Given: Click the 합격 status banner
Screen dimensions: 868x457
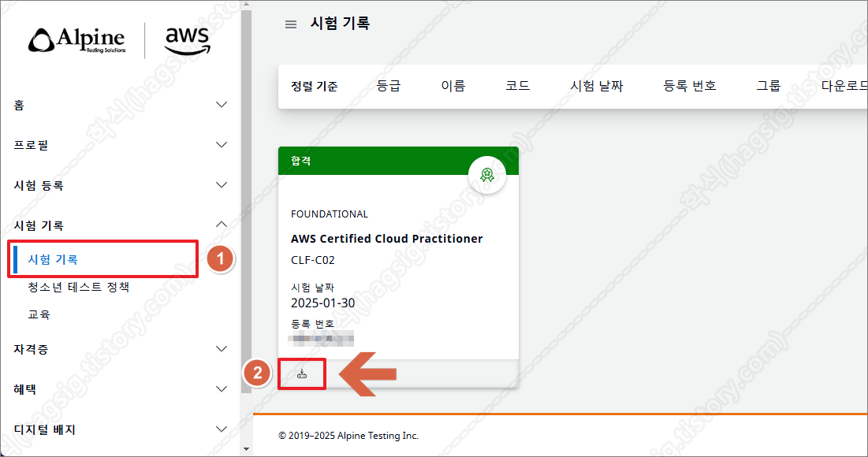Looking at the screenshot, I should coord(399,161).
